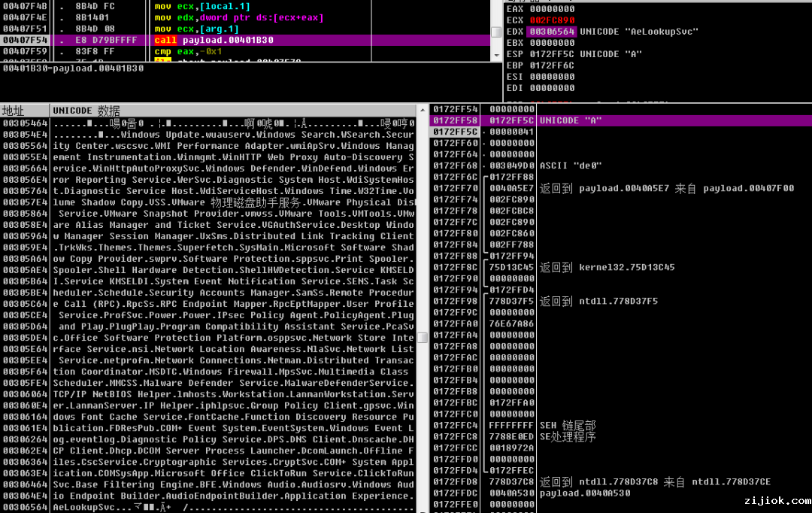812x513 pixels.
Task: Click the disassembly pane scrollbar thumb
Action: [495, 32]
